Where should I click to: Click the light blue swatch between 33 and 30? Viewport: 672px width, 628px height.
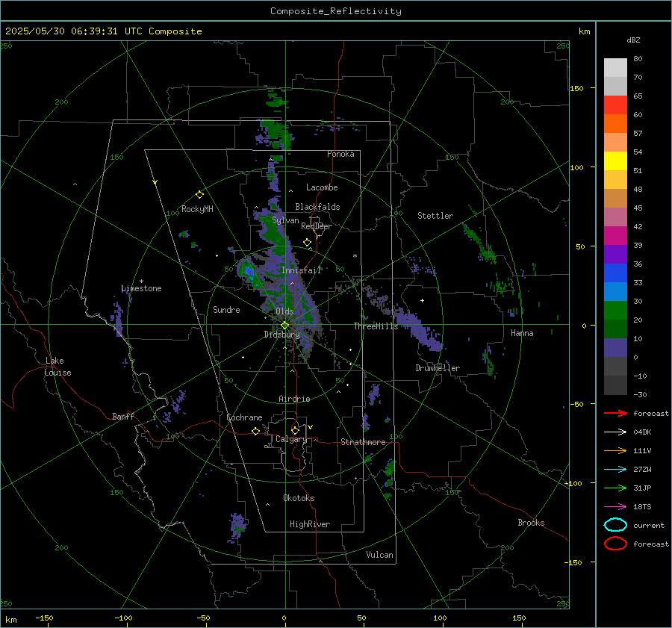tap(615, 292)
